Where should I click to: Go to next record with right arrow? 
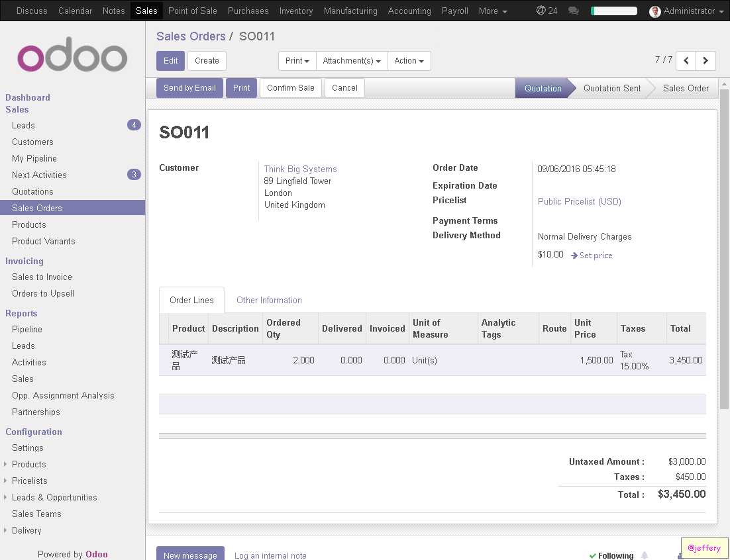tap(705, 60)
